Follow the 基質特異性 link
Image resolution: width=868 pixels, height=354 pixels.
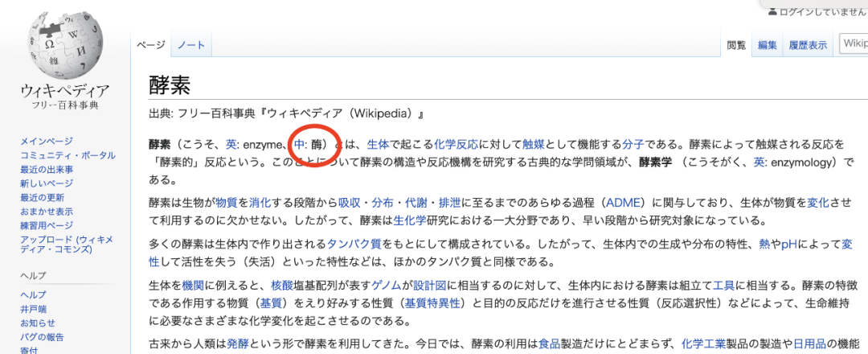point(432,303)
